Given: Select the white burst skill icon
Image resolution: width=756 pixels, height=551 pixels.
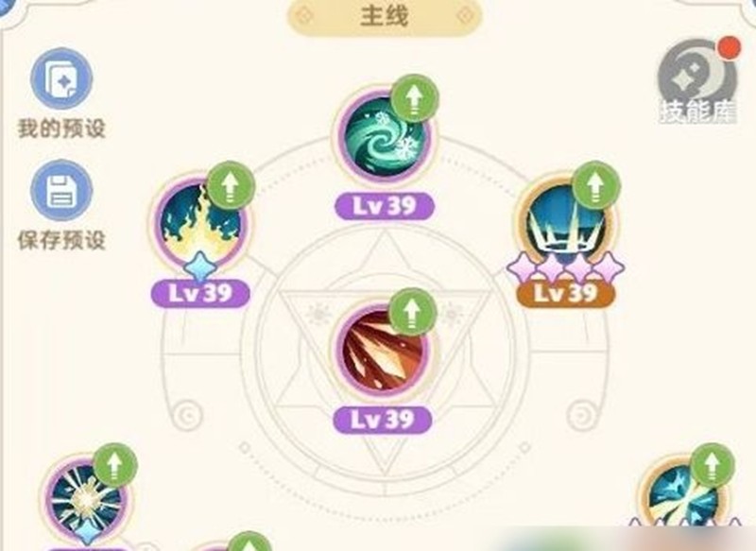Looking at the screenshot, I should click(87, 501).
